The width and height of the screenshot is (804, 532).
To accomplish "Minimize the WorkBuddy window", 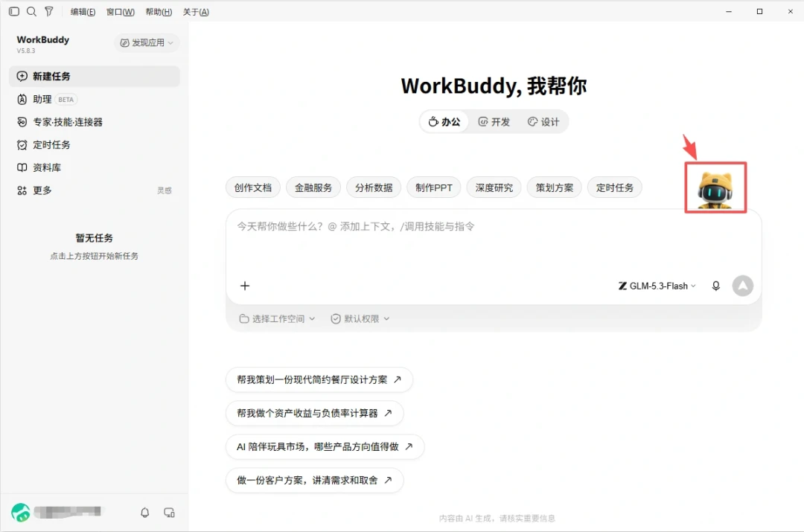I will 729,11.
